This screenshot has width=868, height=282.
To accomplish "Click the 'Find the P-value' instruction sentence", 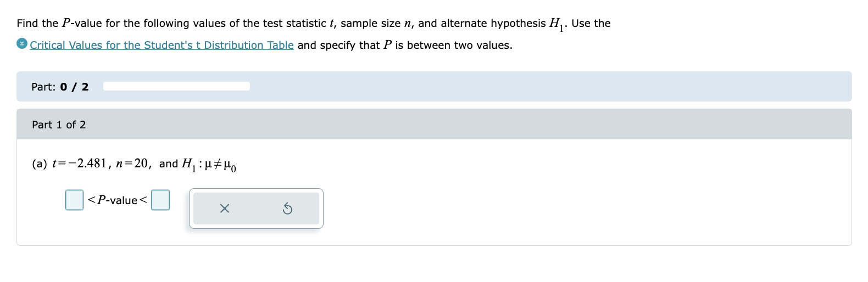I will pyautogui.click(x=313, y=23).
